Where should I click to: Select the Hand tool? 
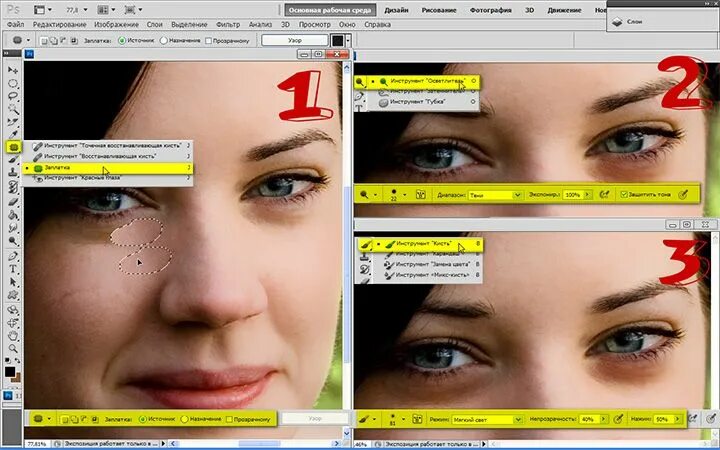pos(13,337)
